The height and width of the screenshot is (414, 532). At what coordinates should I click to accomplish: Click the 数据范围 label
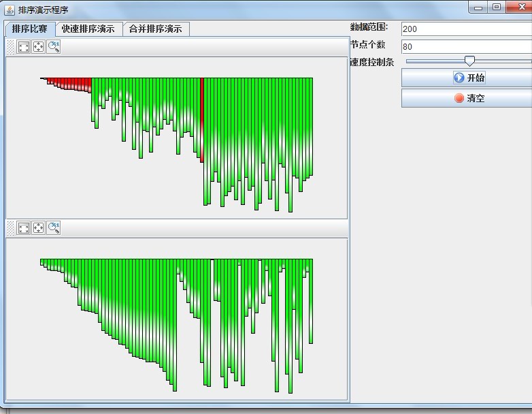(x=369, y=27)
